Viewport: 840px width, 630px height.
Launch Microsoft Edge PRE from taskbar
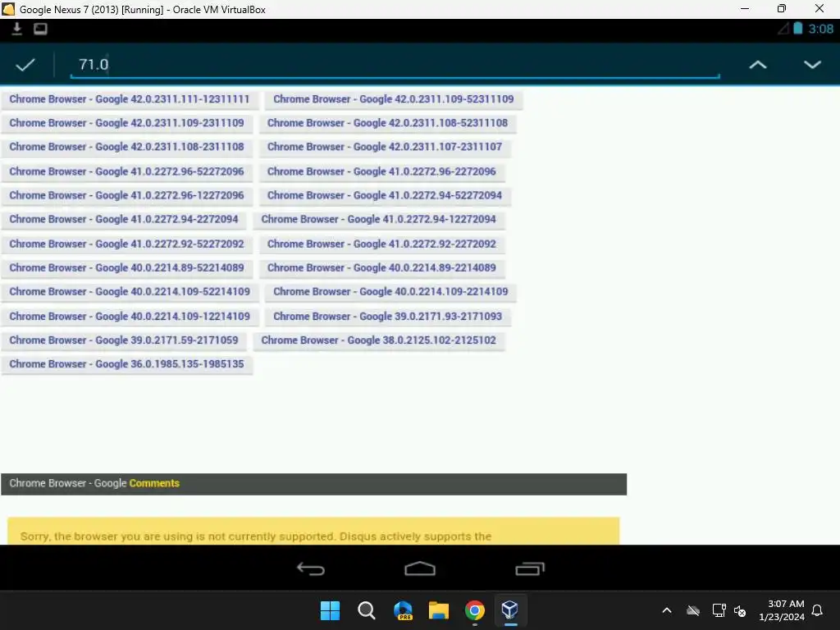pyautogui.click(x=403, y=610)
